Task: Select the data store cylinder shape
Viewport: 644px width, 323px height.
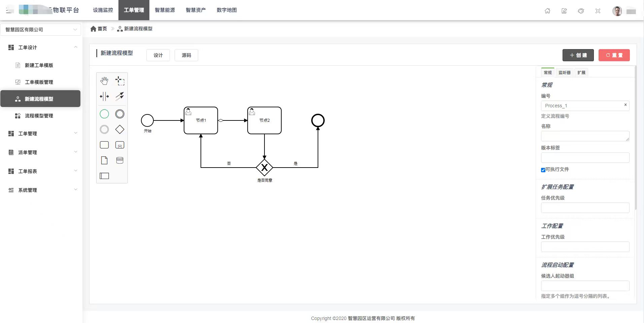Action: (x=120, y=160)
